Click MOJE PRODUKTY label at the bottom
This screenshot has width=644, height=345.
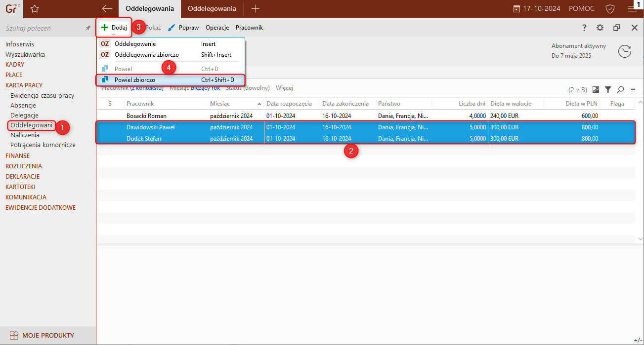coord(48,335)
